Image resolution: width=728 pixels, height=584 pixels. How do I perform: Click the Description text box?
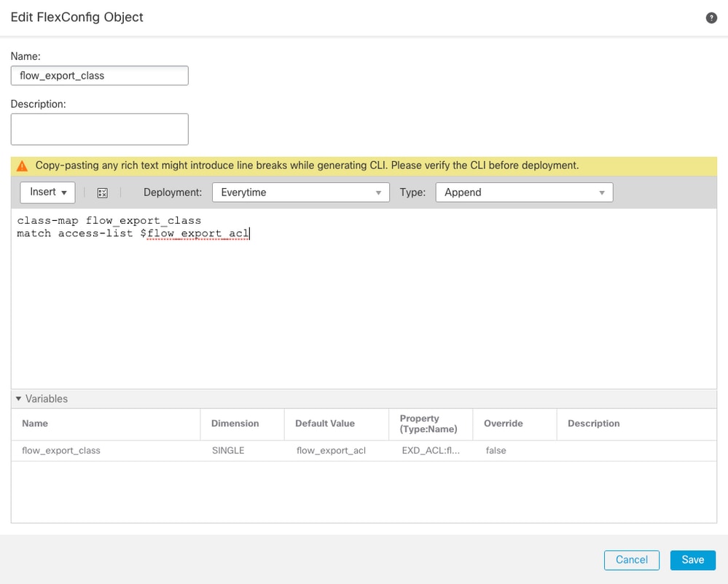tap(99, 129)
